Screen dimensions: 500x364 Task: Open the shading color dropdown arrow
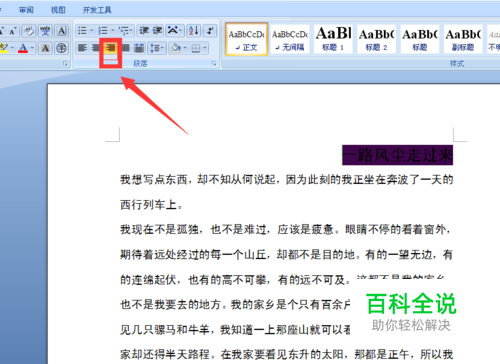(x=185, y=48)
